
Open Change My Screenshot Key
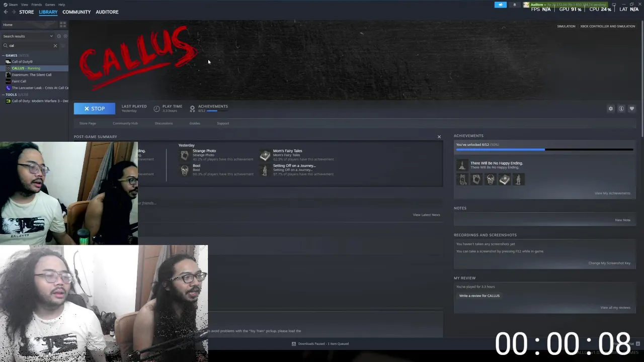click(609, 263)
